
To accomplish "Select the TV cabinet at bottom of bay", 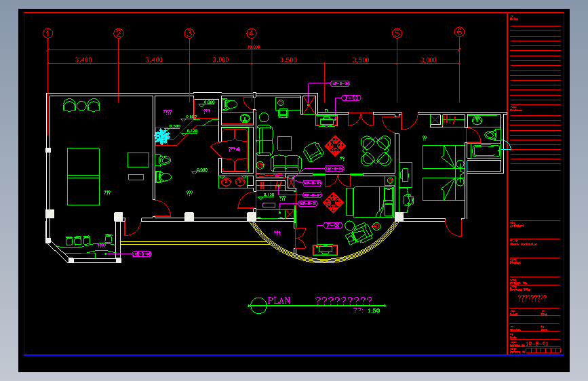I will [x=325, y=249].
